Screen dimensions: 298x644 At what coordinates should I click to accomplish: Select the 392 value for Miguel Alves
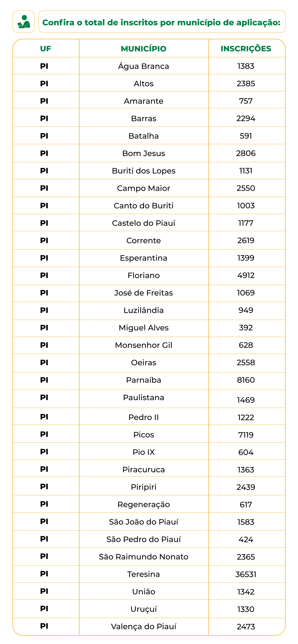point(246,327)
